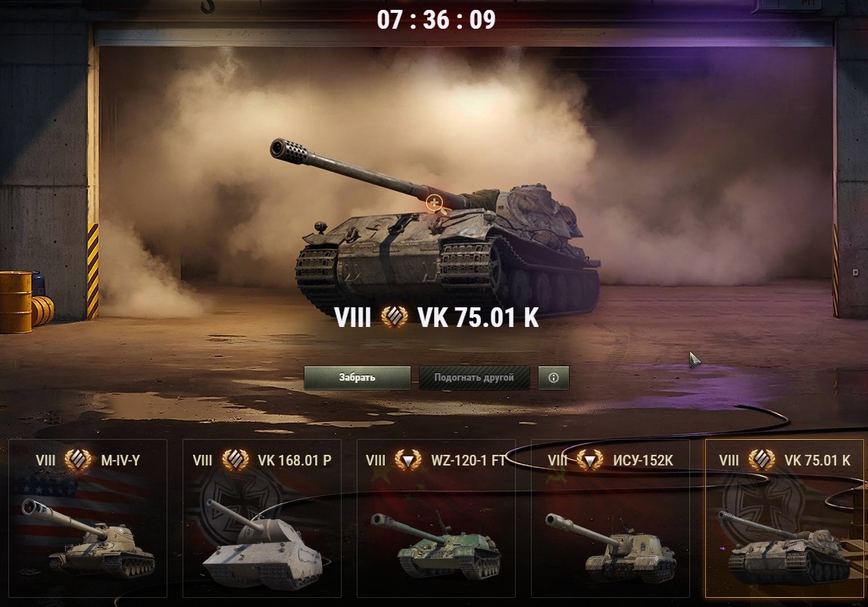Click tank destroyer icon beside WZ-120-1 FT
This screenshot has height=607, width=868.
407,459
